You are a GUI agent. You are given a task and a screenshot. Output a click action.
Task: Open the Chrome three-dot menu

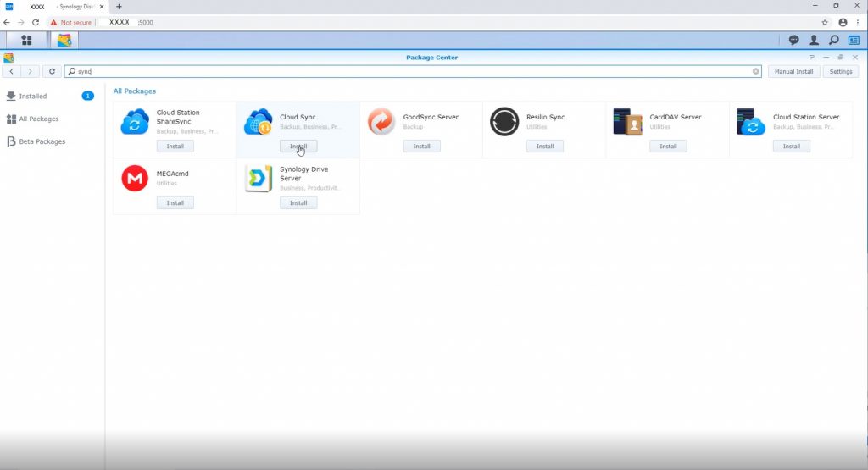click(x=858, y=22)
